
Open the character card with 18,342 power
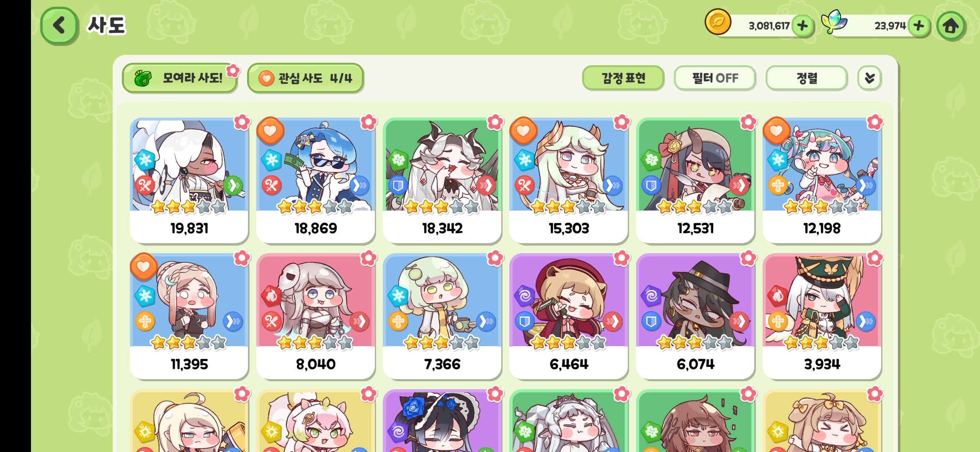pos(442,180)
